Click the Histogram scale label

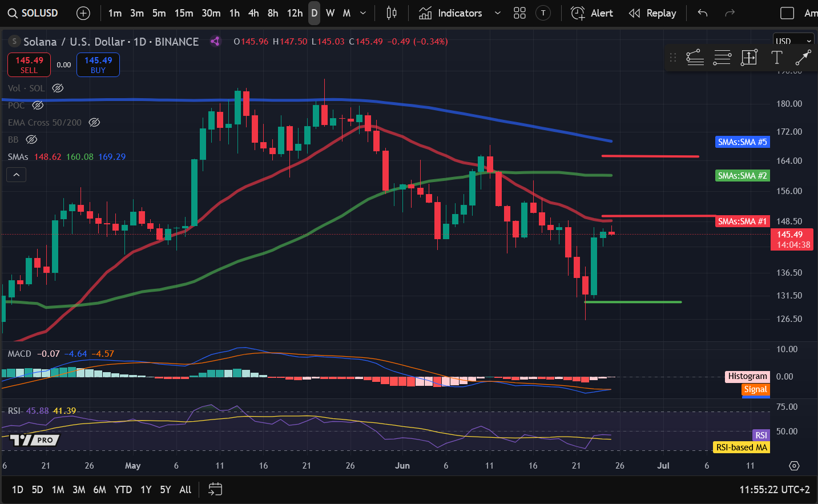click(748, 376)
